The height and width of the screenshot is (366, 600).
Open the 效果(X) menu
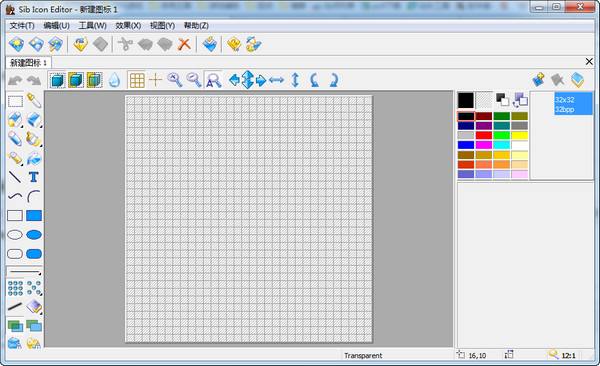128,26
